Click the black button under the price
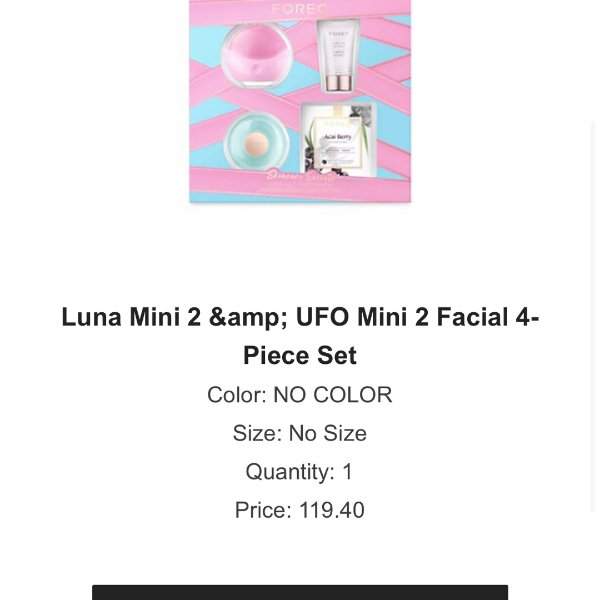Screen dimensions: 600x600 (300, 592)
